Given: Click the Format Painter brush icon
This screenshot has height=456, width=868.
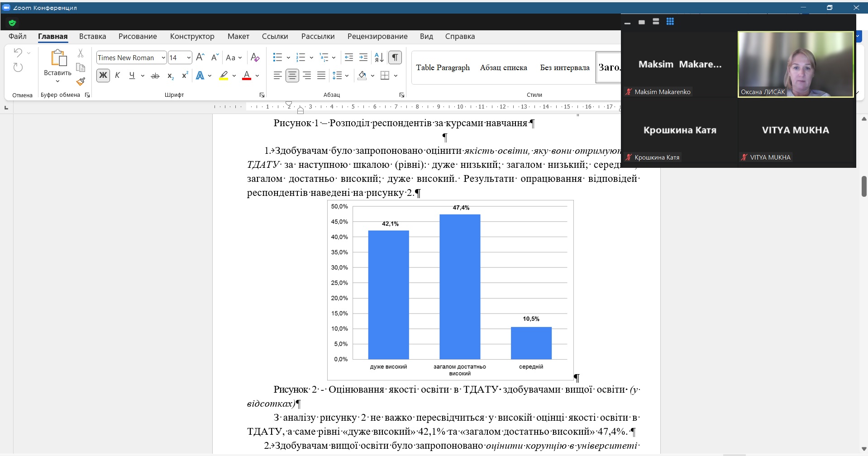Looking at the screenshot, I should 81,82.
